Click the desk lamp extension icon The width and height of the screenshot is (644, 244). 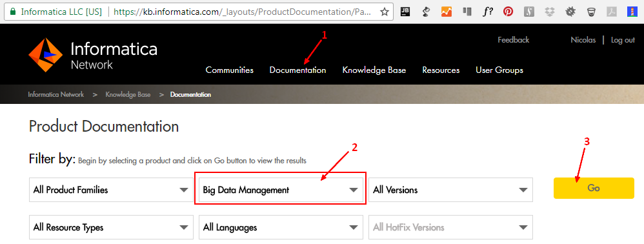(x=426, y=12)
